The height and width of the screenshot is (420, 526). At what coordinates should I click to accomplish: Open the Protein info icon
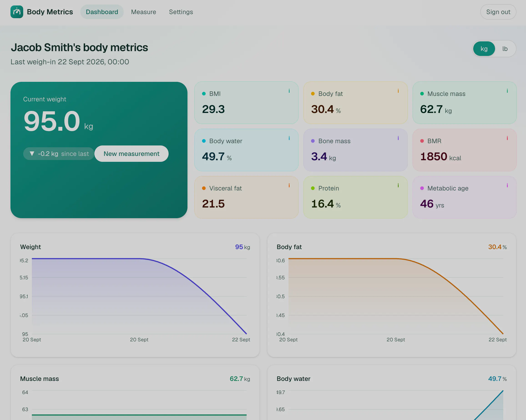398,185
